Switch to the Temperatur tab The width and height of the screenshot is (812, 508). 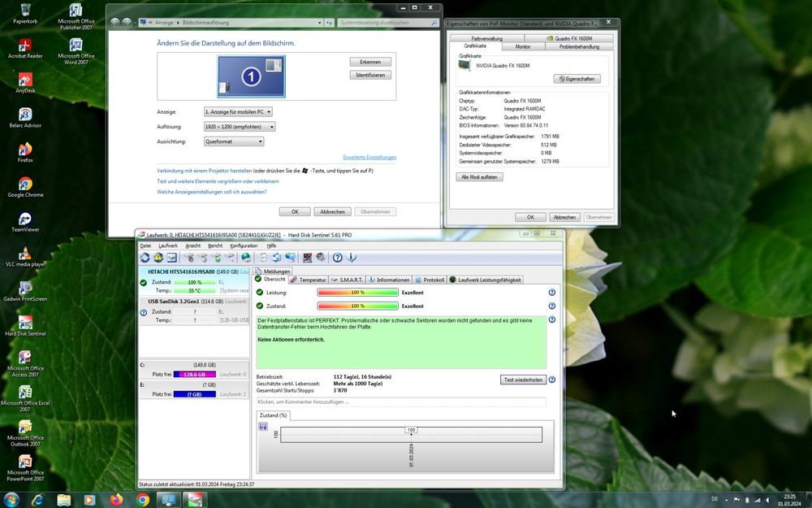(x=308, y=278)
